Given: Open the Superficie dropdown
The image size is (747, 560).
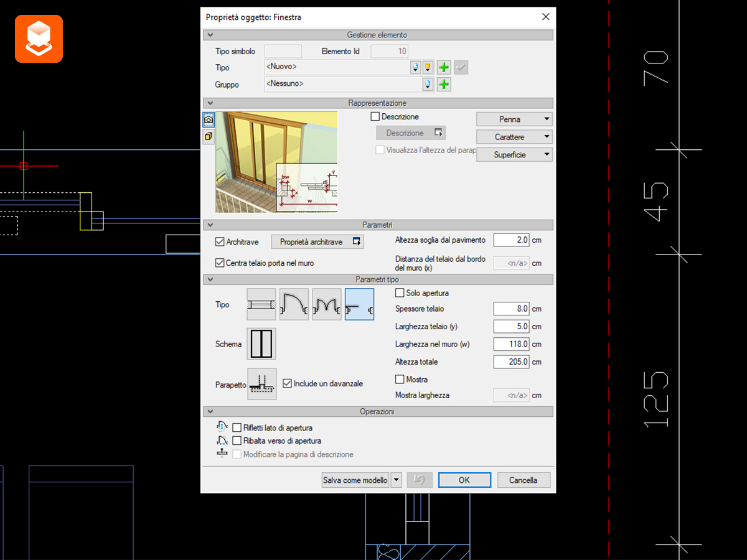Looking at the screenshot, I should [514, 154].
